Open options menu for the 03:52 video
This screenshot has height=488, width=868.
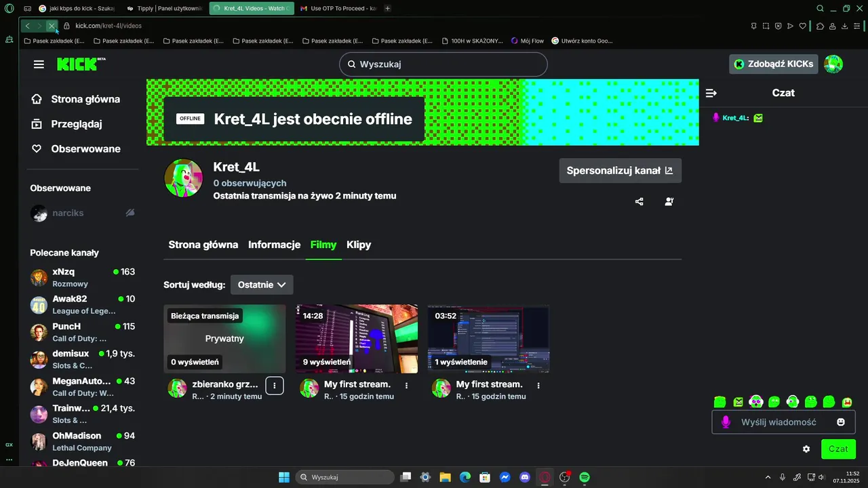click(x=538, y=385)
